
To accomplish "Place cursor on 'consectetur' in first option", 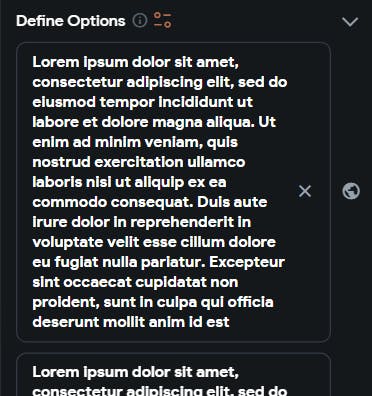I will pyautogui.click(x=77, y=82).
